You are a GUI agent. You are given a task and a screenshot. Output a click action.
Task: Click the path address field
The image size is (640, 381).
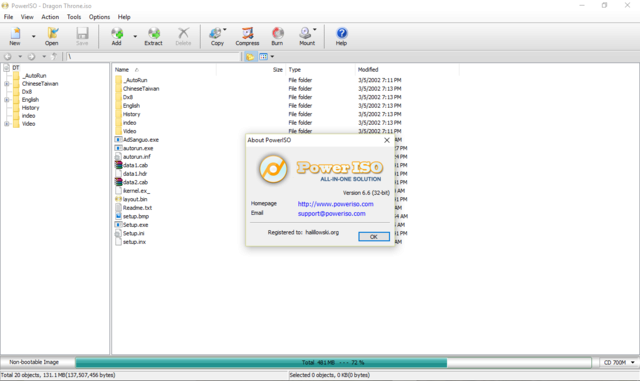click(153, 57)
